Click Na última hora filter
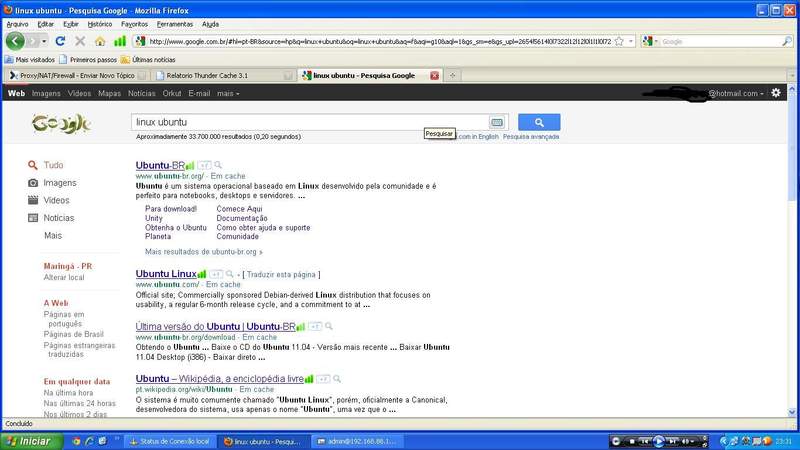The height and width of the screenshot is (450, 800). (x=68, y=393)
